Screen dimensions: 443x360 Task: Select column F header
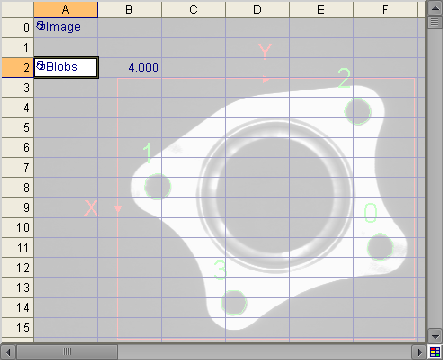[x=385, y=10]
